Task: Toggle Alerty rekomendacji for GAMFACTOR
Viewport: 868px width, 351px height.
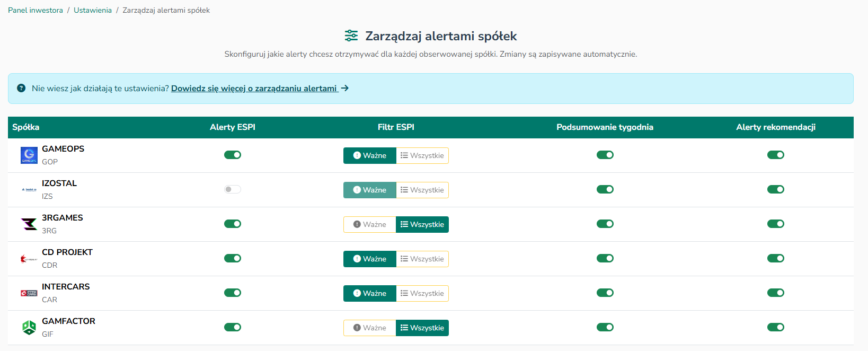Action: [x=776, y=327]
